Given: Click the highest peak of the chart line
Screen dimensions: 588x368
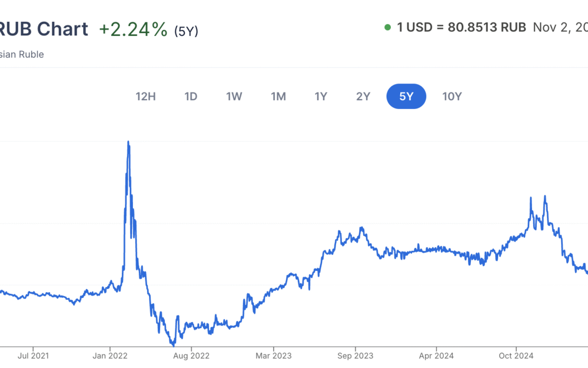Looking at the screenshot, I should click(128, 142).
